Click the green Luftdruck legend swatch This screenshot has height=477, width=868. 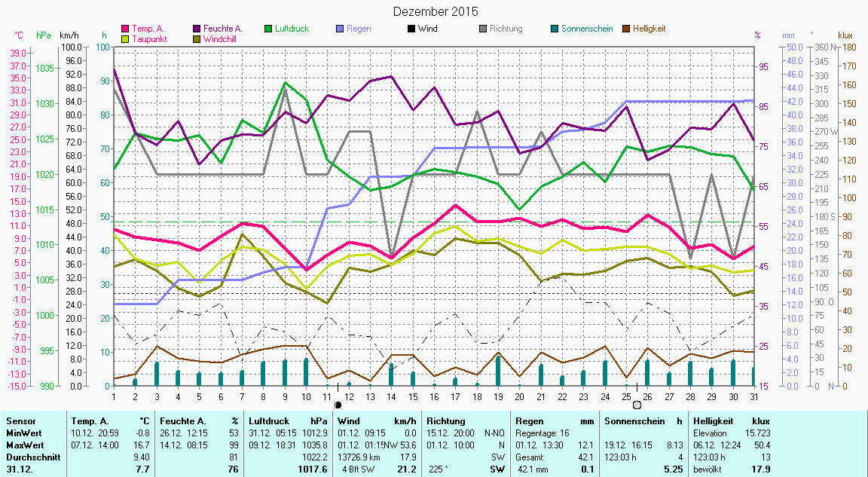[269, 29]
